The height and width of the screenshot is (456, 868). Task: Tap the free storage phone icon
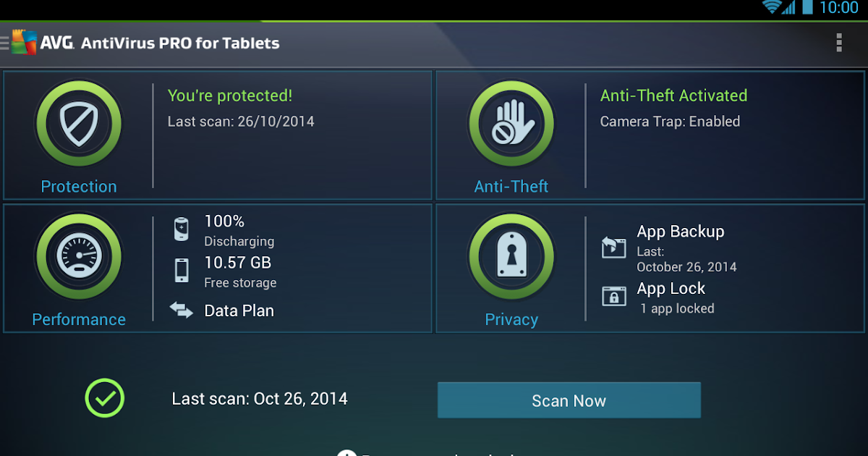(182, 270)
